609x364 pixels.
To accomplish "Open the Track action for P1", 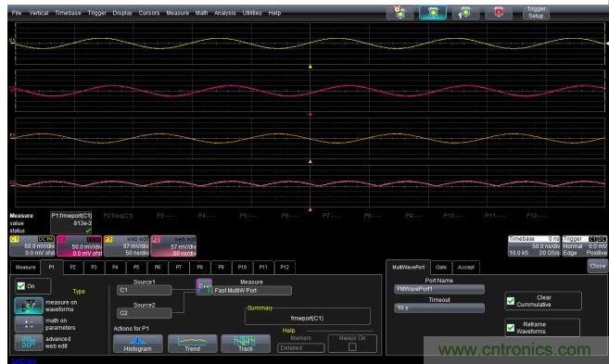I will tap(246, 344).
